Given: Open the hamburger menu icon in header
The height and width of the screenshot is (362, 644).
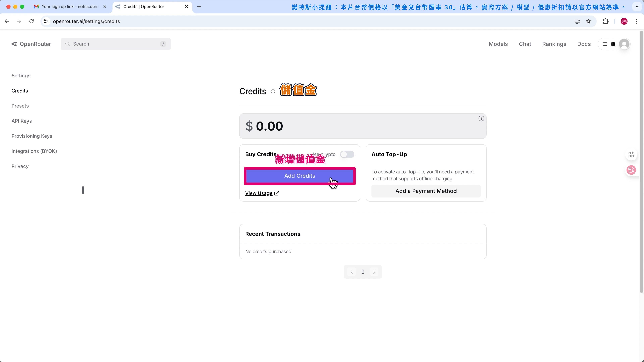Looking at the screenshot, I should (x=605, y=44).
